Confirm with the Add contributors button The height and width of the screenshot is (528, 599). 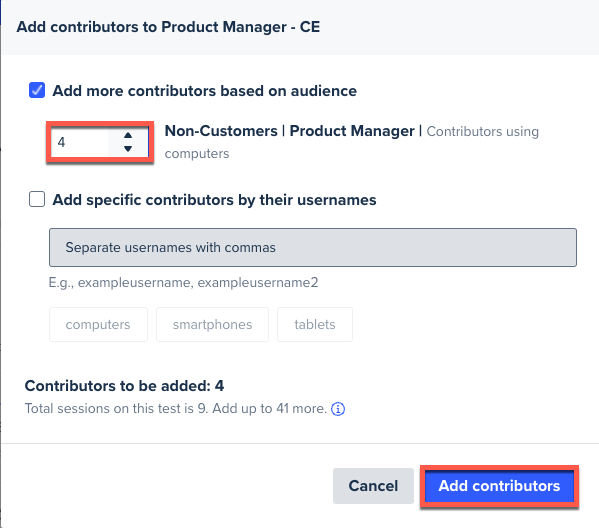pos(499,486)
